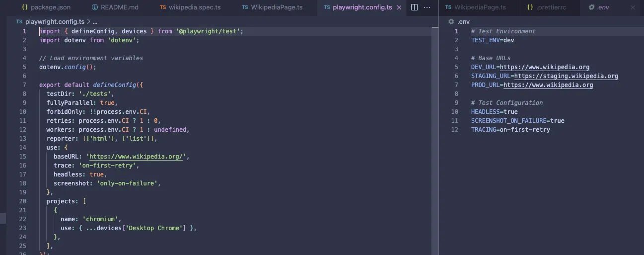Click the workers setting line

click(x=118, y=130)
